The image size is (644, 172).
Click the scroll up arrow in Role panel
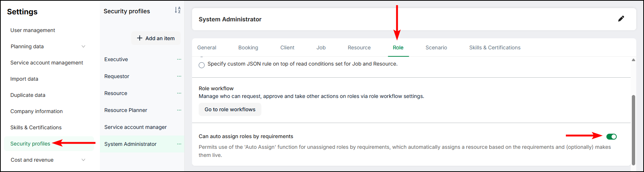pos(633,60)
